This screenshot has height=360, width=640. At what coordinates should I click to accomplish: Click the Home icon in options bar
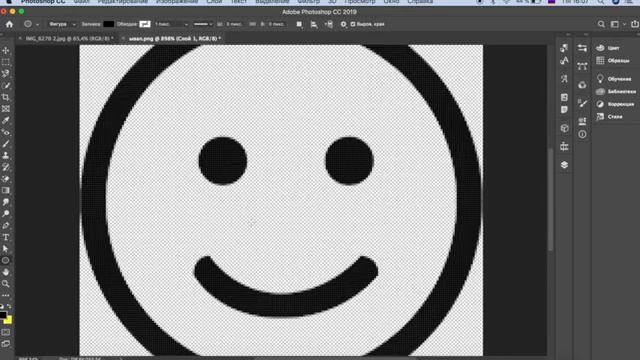coord(9,24)
